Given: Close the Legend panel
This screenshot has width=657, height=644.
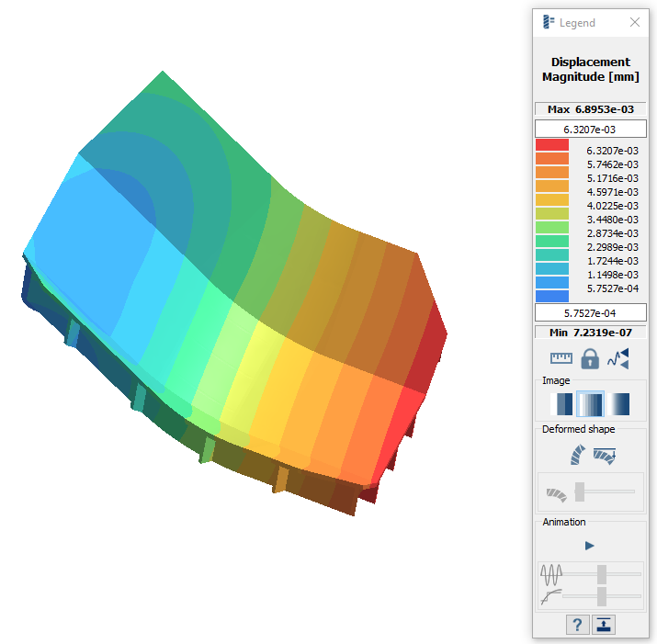Looking at the screenshot, I should point(634,23).
